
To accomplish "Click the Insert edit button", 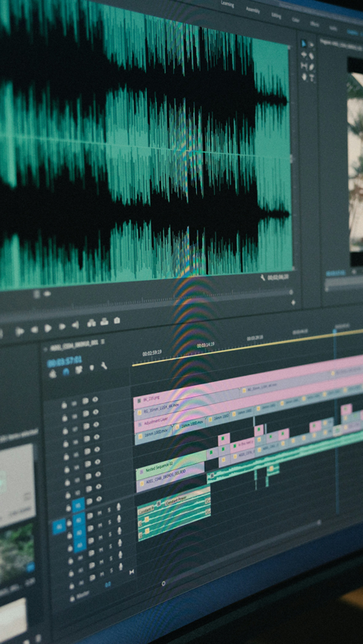I will (91, 324).
